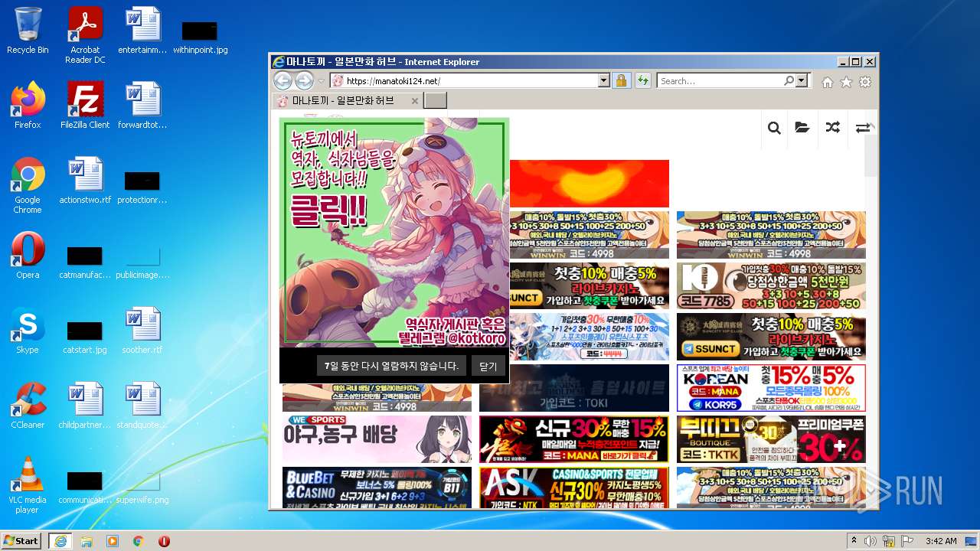Click the KOREAN 코드 MANA banner
980x551 pixels.
coord(771,388)
